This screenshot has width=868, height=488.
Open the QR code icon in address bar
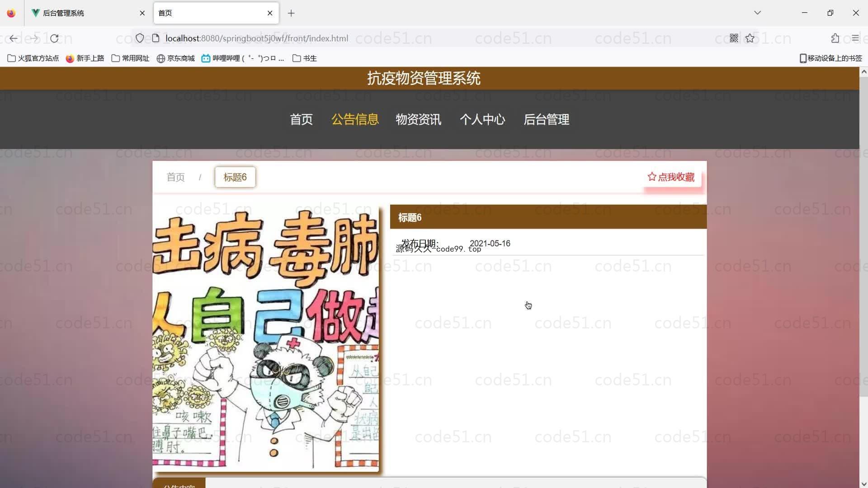click(734, 38)
